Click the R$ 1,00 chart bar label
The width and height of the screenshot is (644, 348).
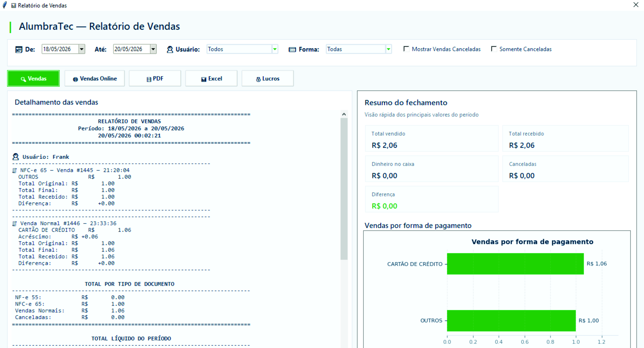click(x=589, y=321)
